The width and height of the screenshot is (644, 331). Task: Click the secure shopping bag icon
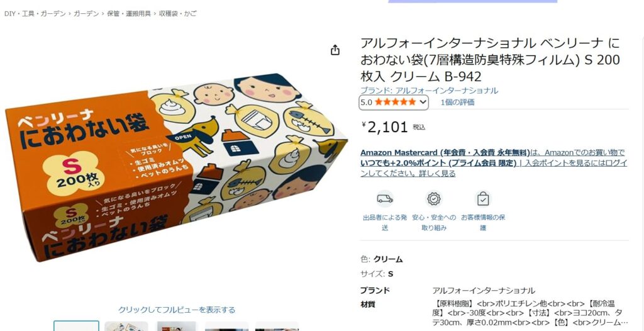(483, 199)
